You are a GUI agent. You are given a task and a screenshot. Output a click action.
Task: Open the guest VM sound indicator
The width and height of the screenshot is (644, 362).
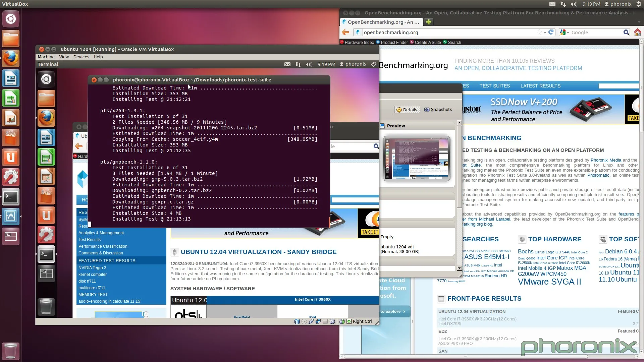(x=309, y=64)
